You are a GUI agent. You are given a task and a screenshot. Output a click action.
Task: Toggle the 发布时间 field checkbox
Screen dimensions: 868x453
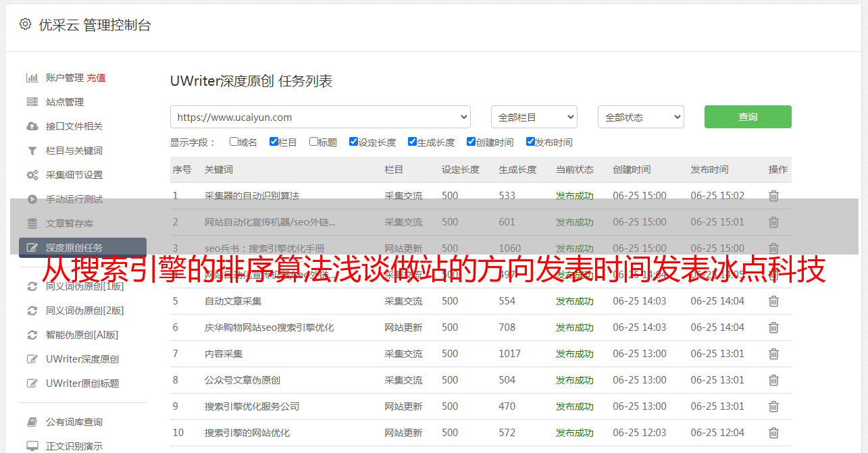point(530,142)
